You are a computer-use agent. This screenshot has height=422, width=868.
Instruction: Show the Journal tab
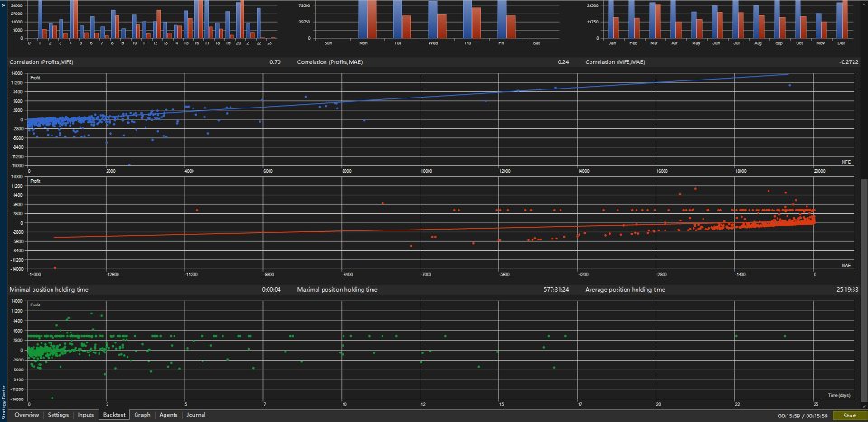[x=196, y=415]
